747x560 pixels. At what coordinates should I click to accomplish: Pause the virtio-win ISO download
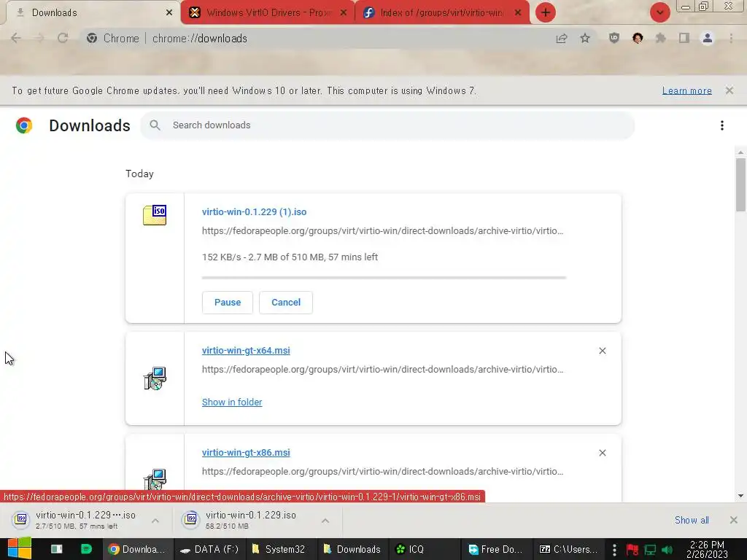[x=228, y=303]
